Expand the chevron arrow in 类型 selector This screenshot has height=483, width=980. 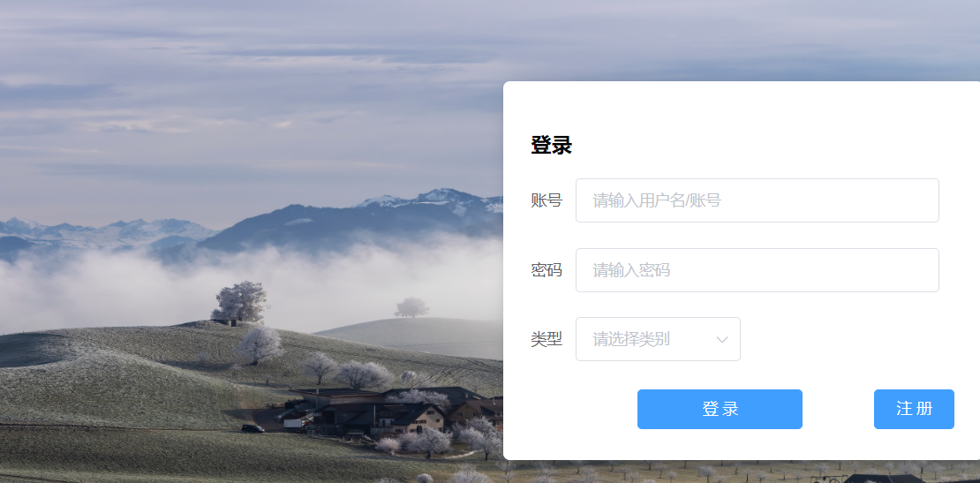[722, 339]
